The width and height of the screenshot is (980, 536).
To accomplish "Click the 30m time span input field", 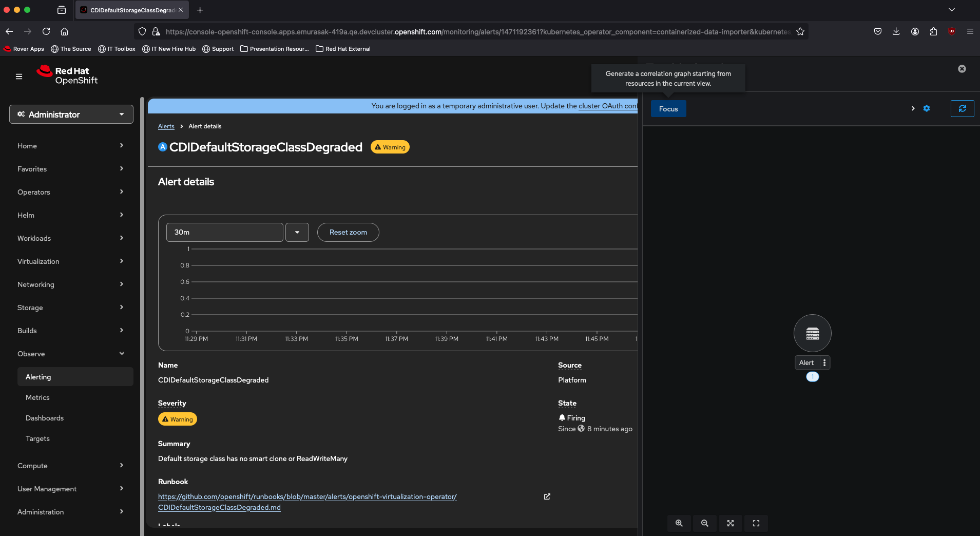I will (x=224, y=232).
